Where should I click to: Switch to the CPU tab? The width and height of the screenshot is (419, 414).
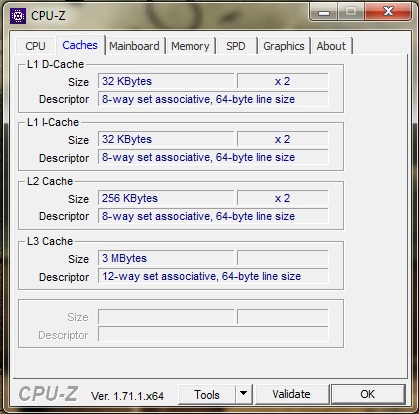(35, 46)
